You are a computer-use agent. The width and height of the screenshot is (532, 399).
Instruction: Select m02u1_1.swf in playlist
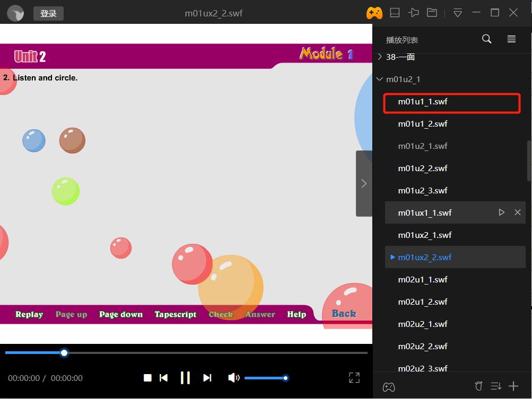[x=423, y=279]
